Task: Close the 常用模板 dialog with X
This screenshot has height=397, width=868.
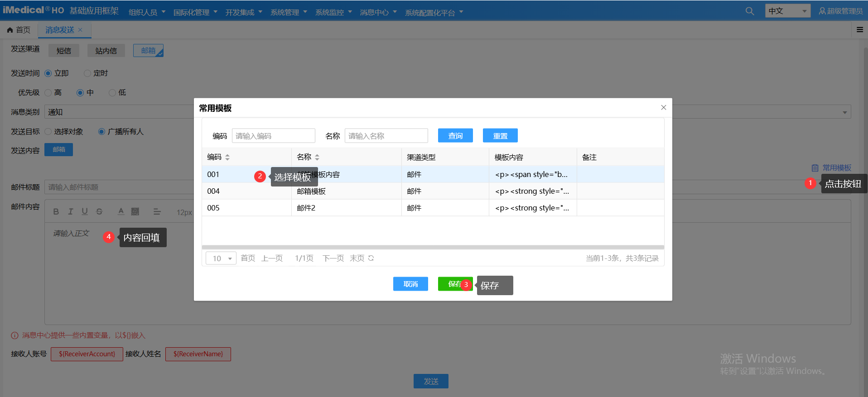Action: click(x=663, y=107)
